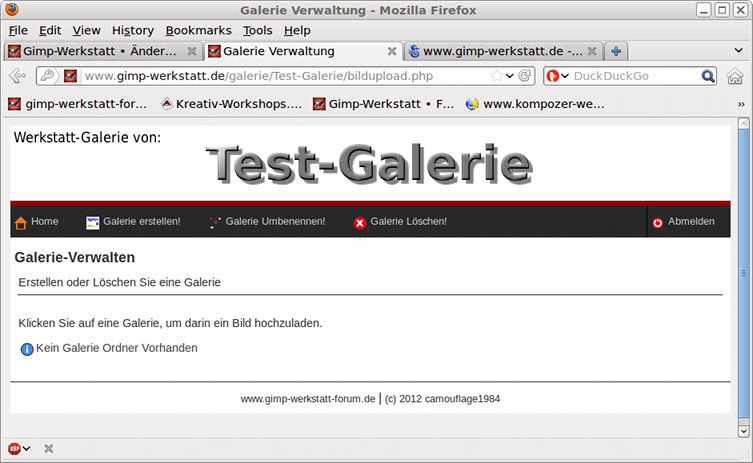Click the Galerie erstellen picture icon
Screen dimensions: 753x463
pos(93,223)
